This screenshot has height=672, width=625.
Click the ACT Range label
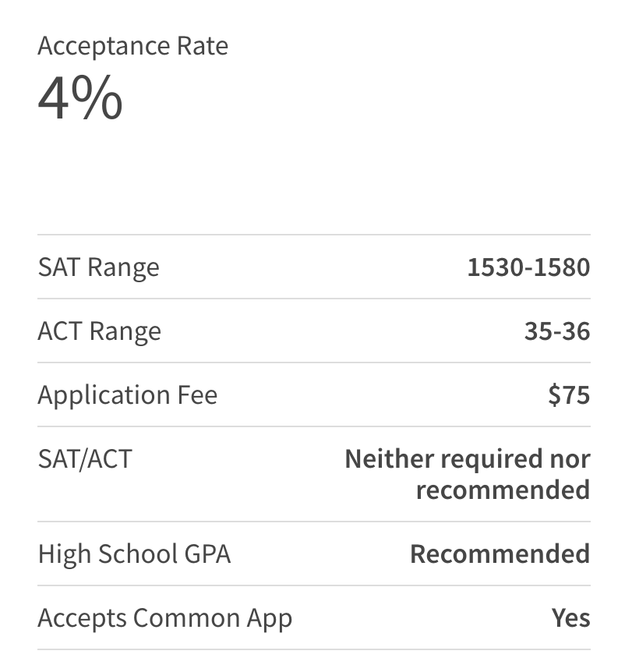coord(100,331)
